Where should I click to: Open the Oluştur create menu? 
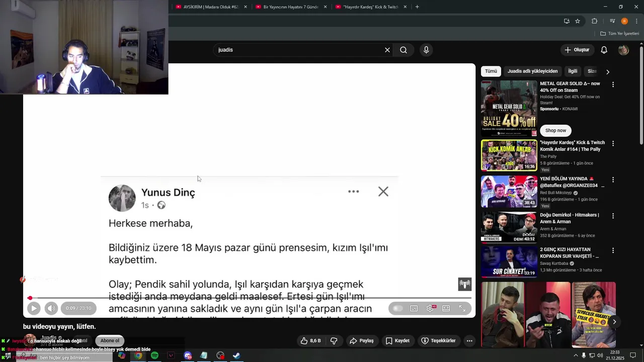[577, 50]
